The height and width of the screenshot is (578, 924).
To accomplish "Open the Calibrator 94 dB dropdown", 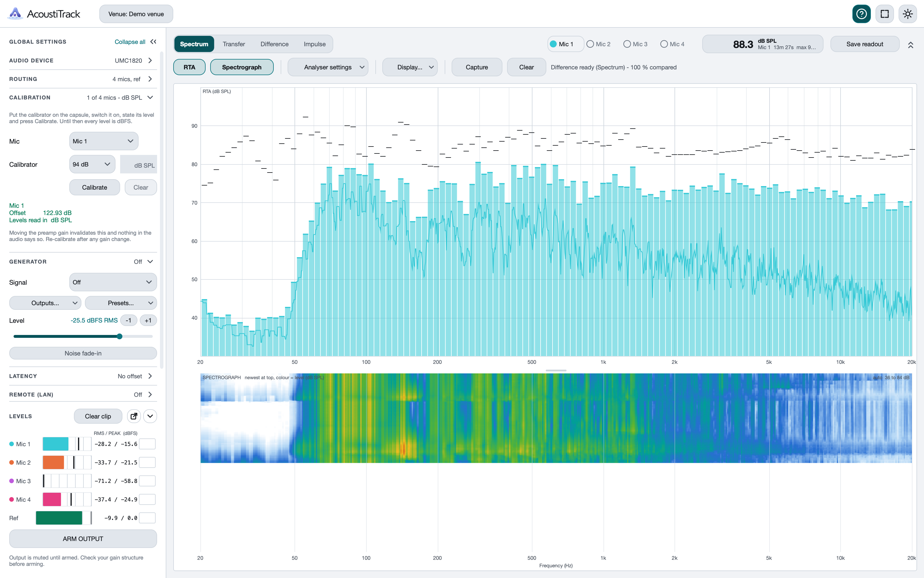I will pyautogui.click(x=92, y=164).
